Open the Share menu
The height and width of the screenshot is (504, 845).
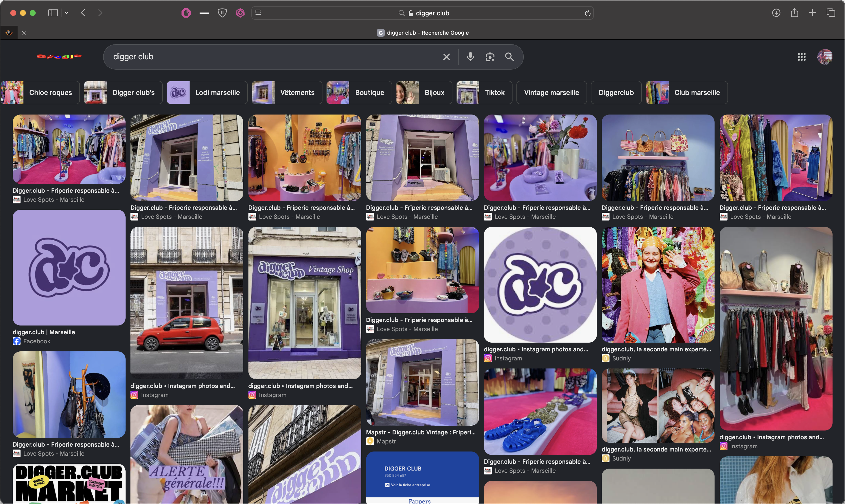794,13
